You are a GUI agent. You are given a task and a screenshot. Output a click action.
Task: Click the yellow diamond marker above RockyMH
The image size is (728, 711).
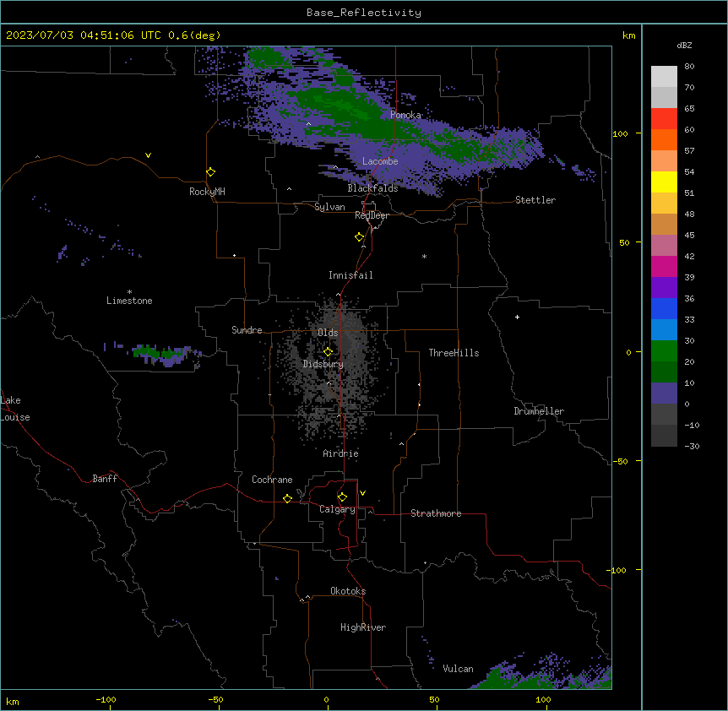[210, 172]
